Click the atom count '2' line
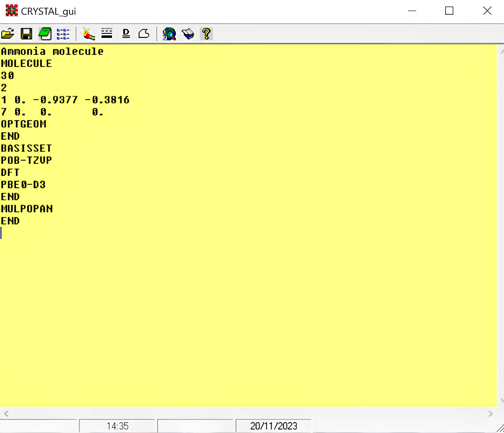This screenshot has width=504, height=433. click(4, 88)
